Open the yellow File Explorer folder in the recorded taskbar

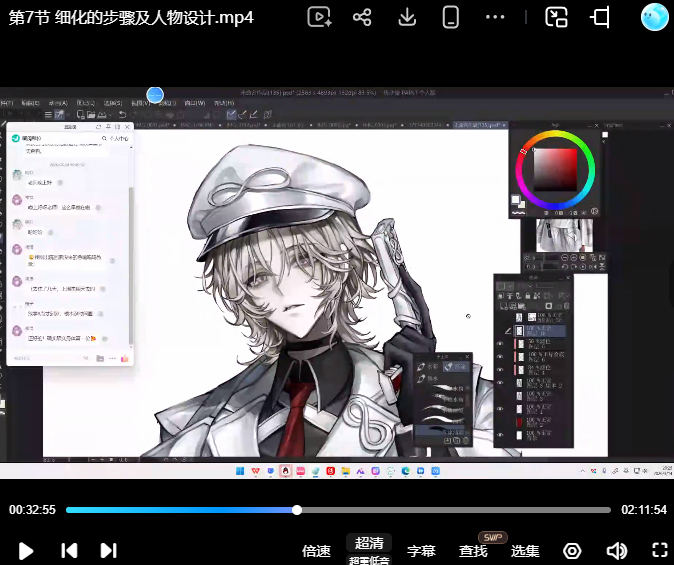(x=345, y=471)
